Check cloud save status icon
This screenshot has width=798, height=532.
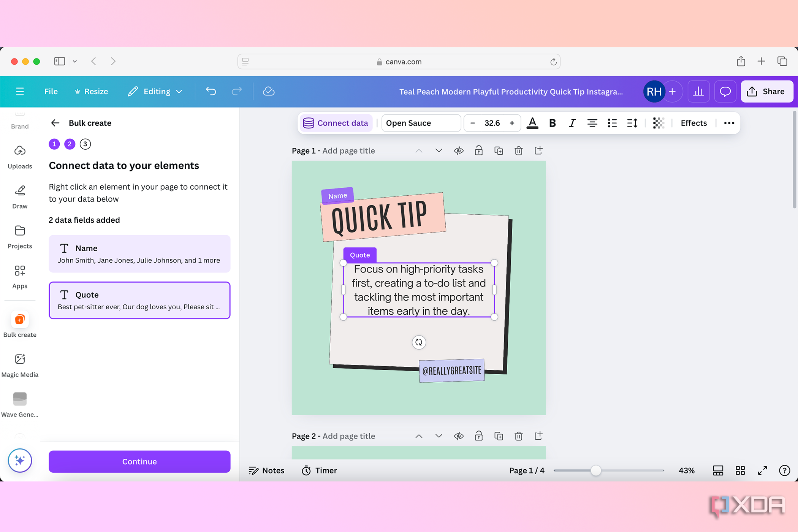click(x=269, y=92)
